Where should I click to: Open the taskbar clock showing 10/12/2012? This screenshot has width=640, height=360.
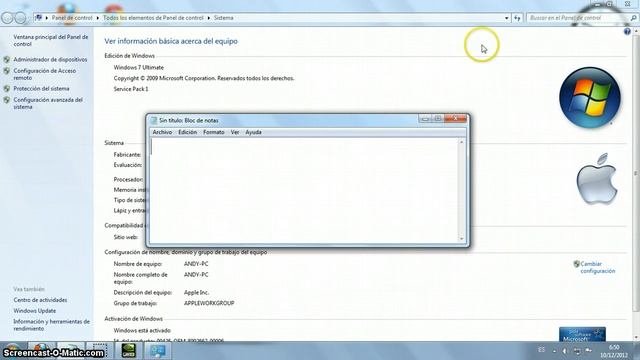[614, 351]
